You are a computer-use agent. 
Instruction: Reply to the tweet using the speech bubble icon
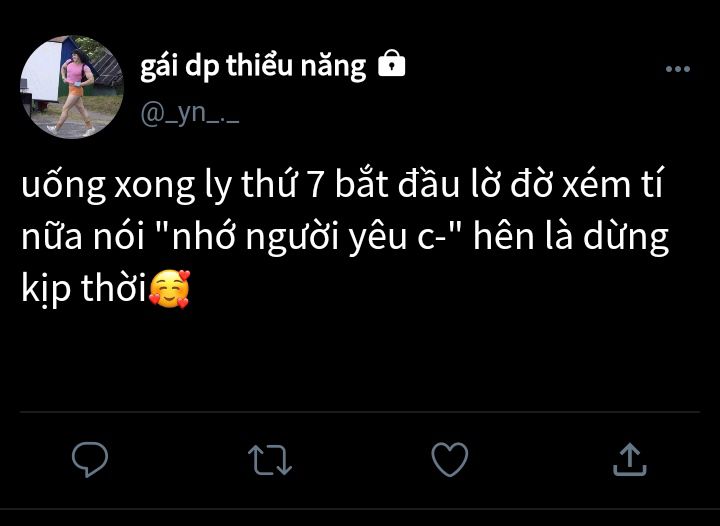(x=90, y=459)
